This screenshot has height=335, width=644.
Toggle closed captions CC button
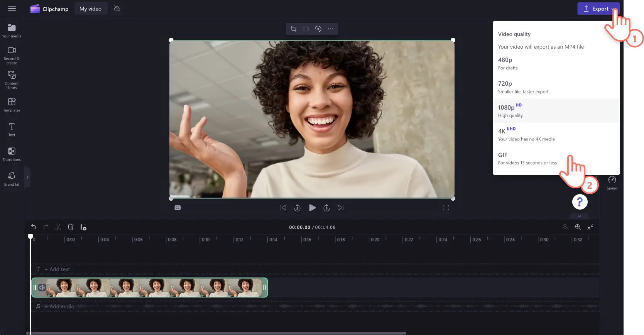177,208
